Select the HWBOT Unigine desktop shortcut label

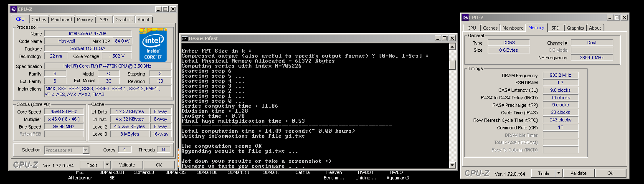coord(366,175)
